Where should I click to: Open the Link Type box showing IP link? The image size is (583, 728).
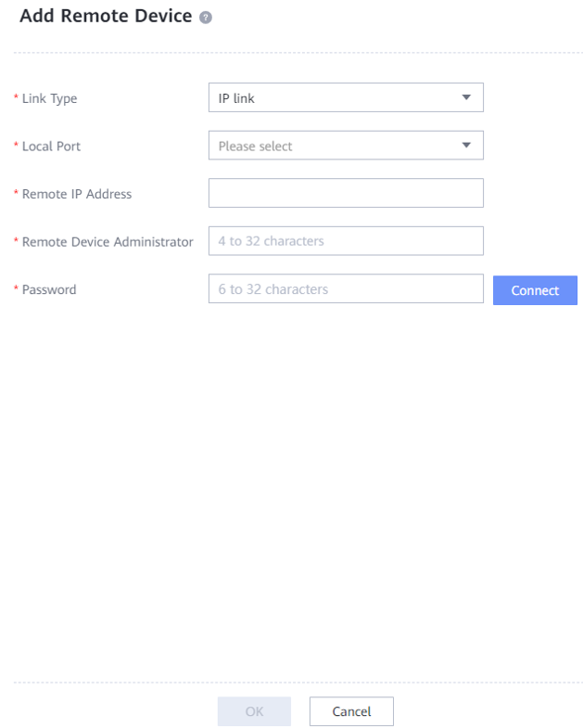[x=334, y=97]
